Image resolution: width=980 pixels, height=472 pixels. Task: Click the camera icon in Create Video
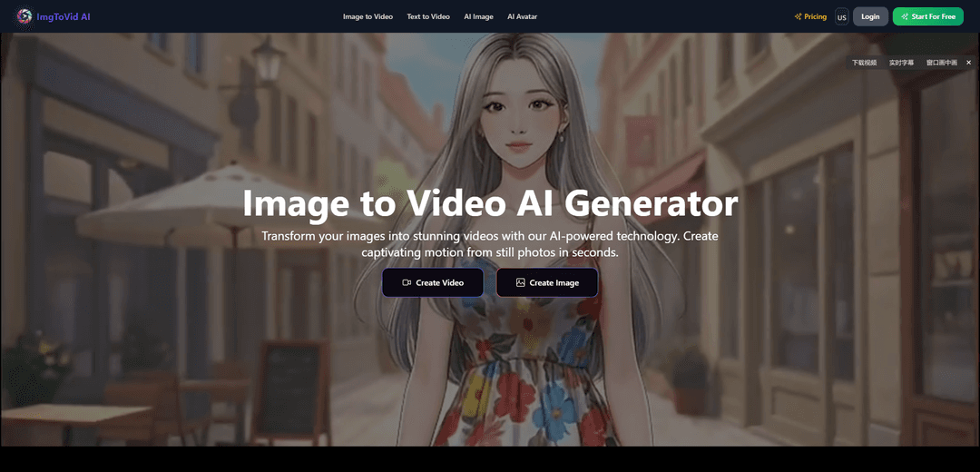407,282
